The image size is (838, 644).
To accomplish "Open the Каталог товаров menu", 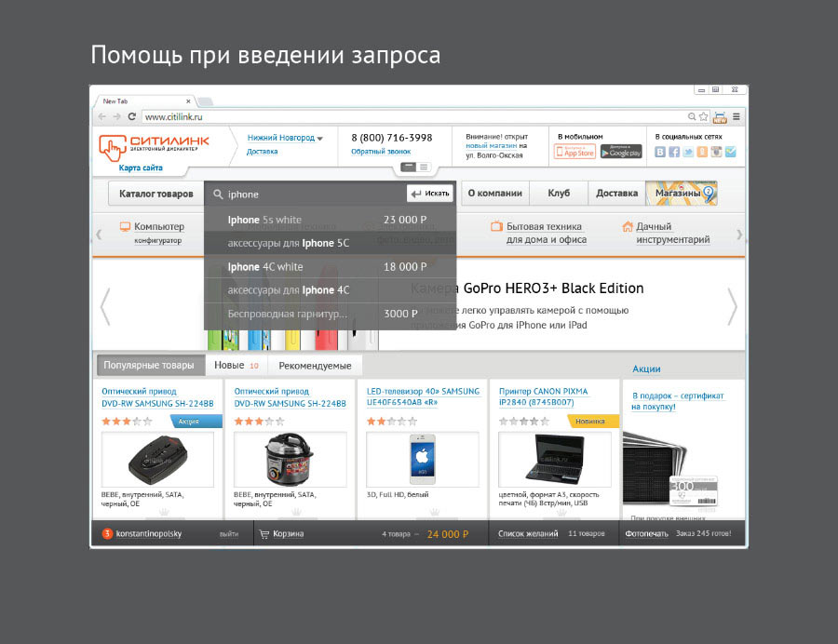I will (155, 194).
